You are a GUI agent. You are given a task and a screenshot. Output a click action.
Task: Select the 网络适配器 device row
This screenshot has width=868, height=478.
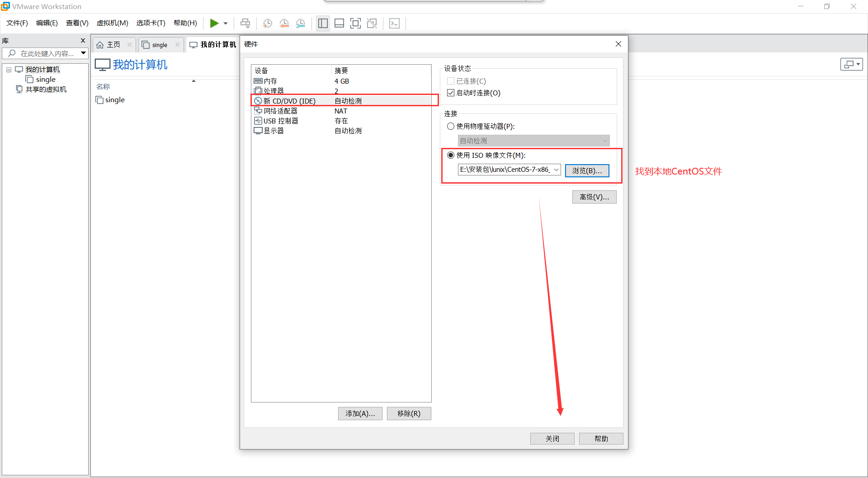(x=341, y=111)
